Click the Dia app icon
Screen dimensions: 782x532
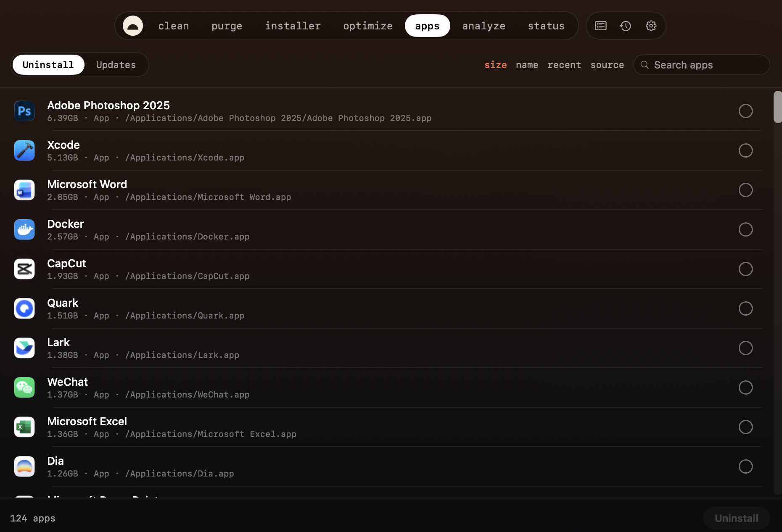pos(24,466)
